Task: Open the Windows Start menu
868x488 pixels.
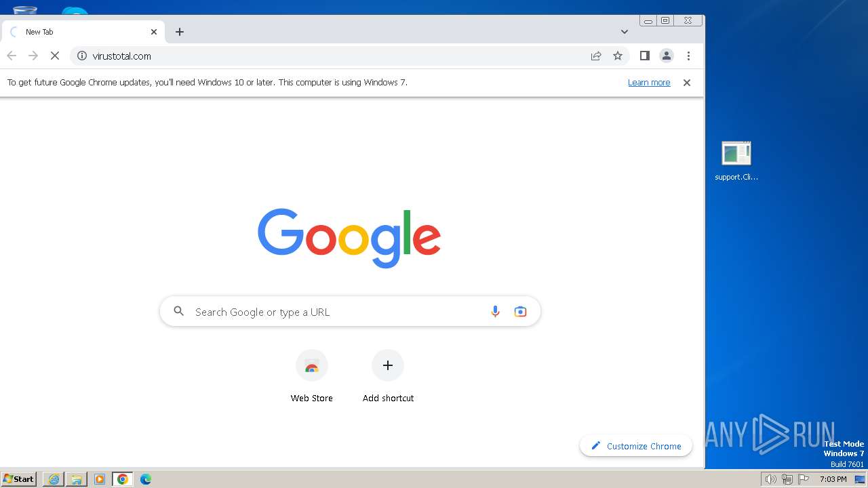Action: (x=19, y=479)
